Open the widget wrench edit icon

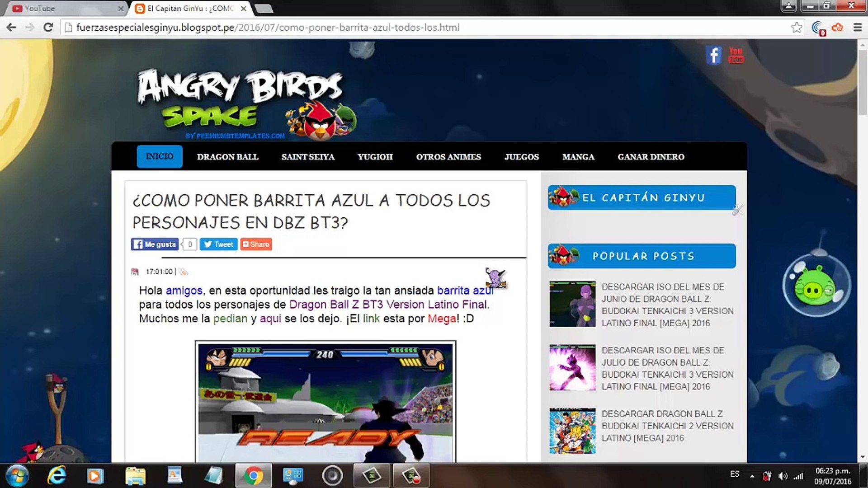pos(737,210)
